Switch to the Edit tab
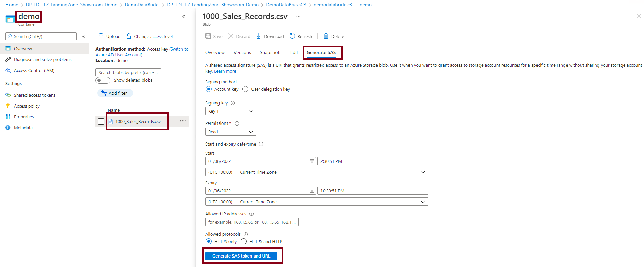 294,52
